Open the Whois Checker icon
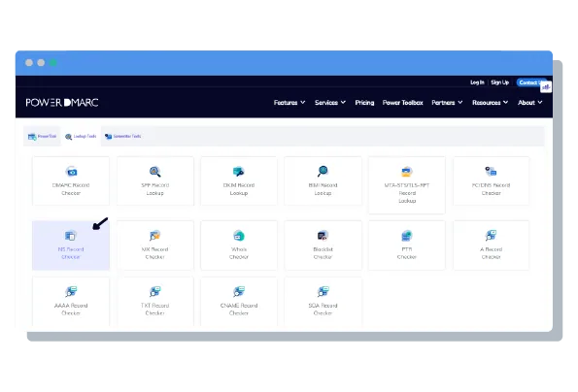The image size is (578, 392). point(239,236)
